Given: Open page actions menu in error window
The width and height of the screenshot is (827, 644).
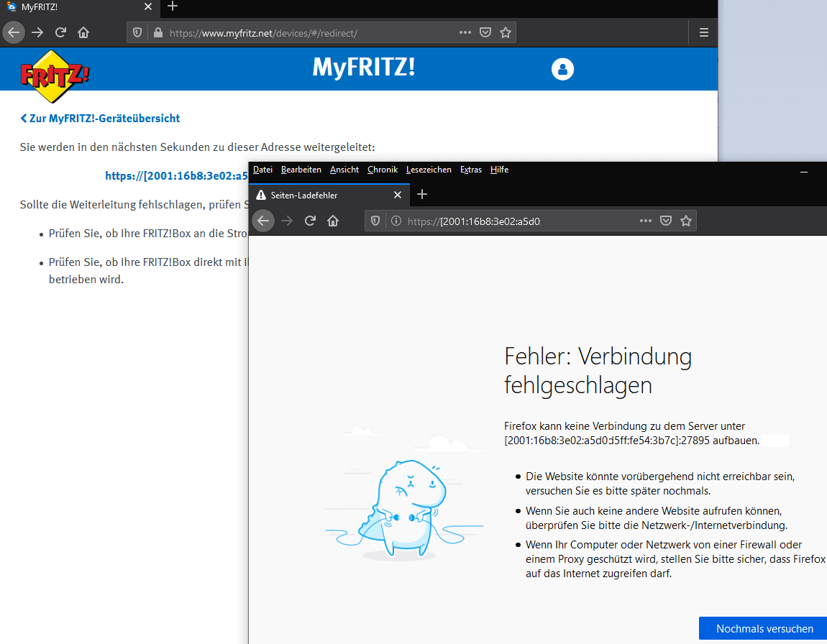Looking at the screenshot, I should (x=646, y=221).
